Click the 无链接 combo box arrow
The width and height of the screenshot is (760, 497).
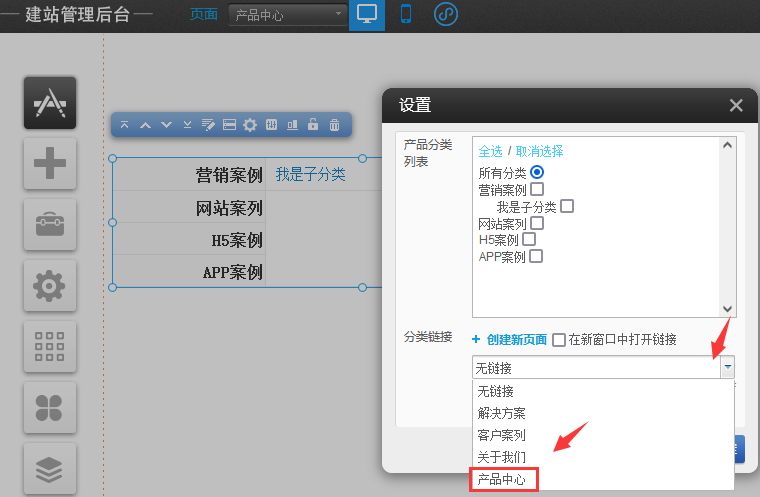click(727, 367)
